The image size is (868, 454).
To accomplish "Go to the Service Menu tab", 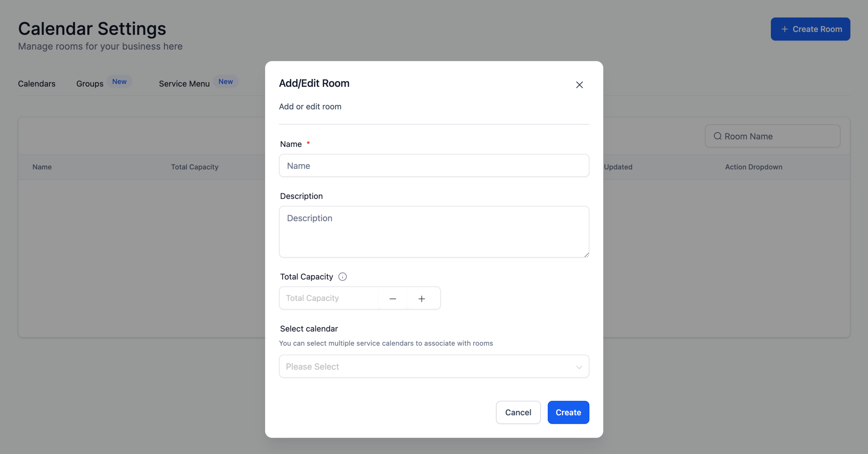I will pos(184,84).
